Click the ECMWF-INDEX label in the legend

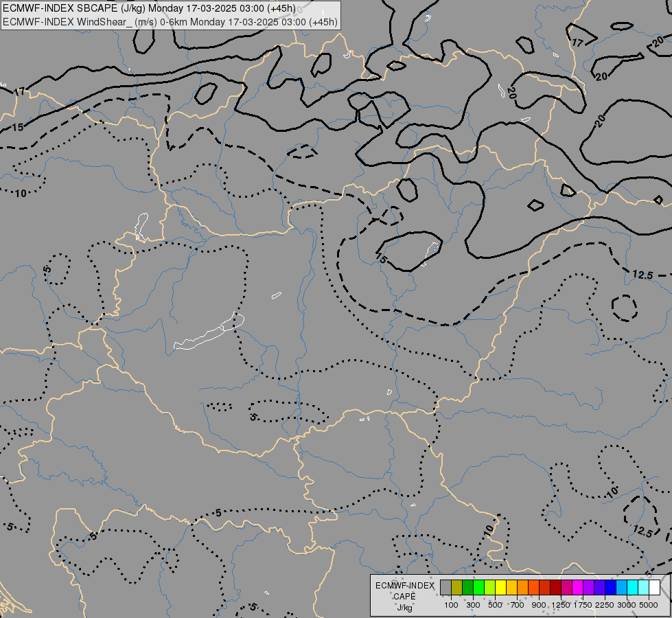(405, 586)
